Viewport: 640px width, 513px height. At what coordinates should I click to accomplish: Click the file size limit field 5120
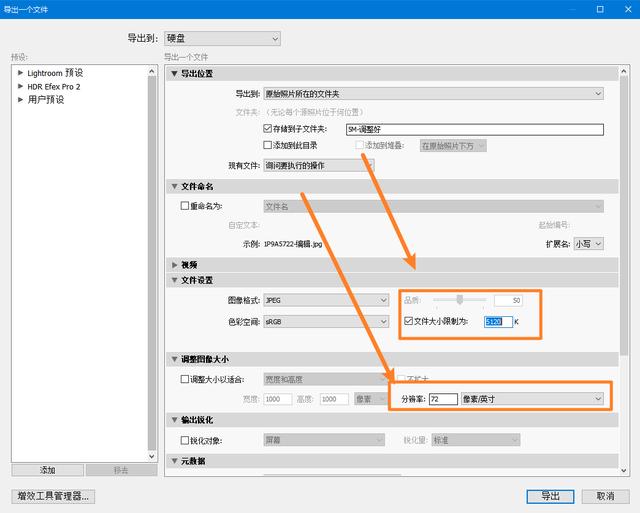pyautogui.click(x=498, y=322)
